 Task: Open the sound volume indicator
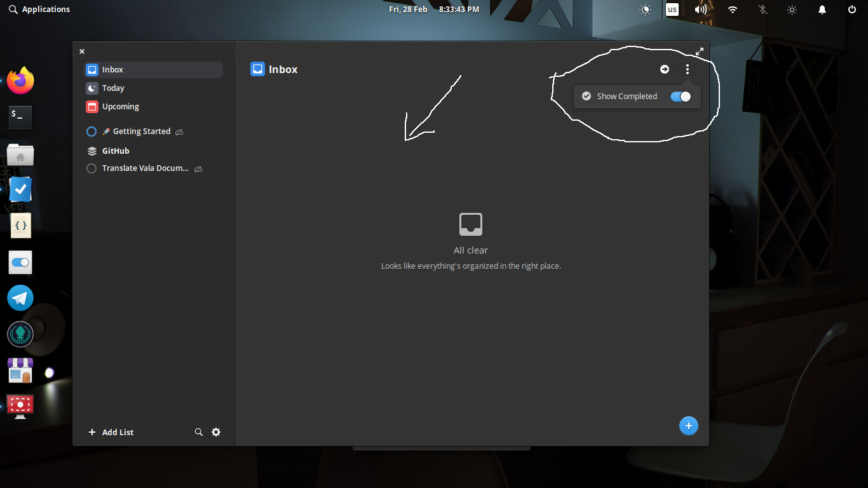(x=701, y=10)
